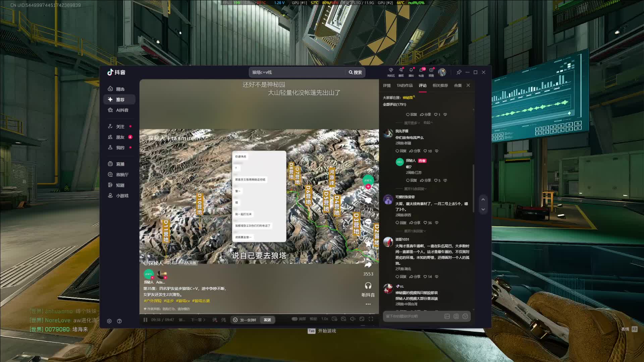Click the 搜索 search button
This screenshot has height=362, width=644.
click(x=355, y=72)
